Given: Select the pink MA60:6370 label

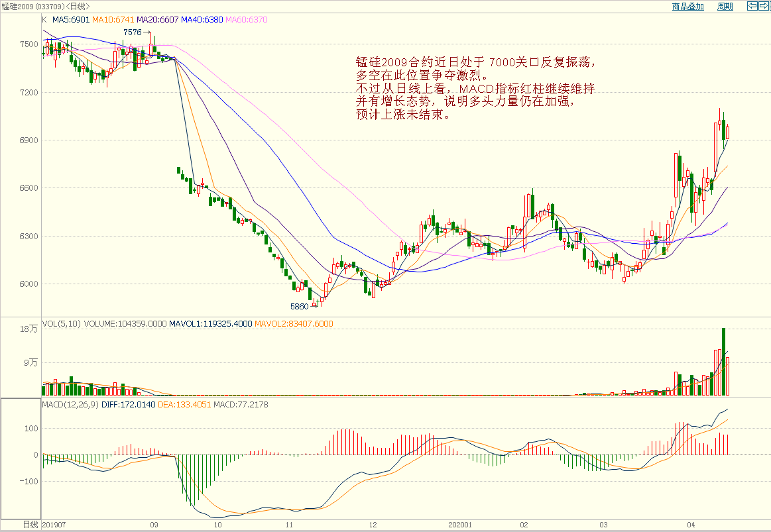Looking at the screenshot, I should pos(247,20).
